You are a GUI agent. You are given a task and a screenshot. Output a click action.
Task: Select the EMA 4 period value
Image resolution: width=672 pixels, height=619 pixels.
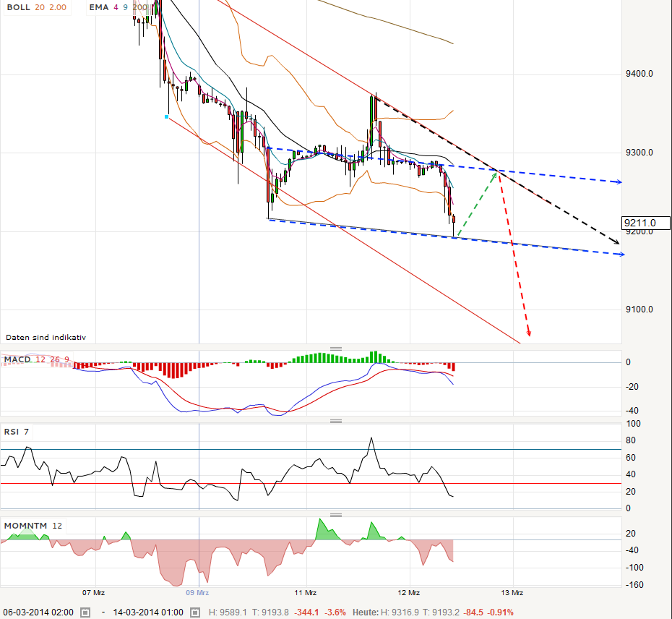(116, 7)
